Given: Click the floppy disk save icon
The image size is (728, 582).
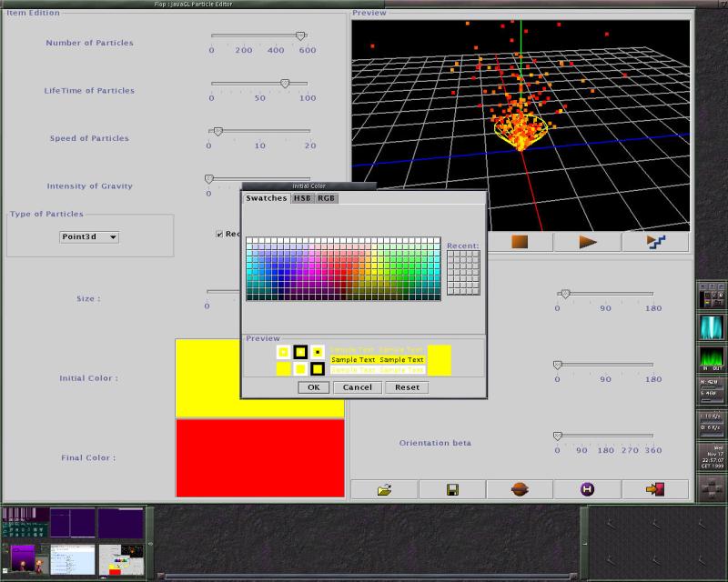Looking at the screenshot, I should [x=452, y=489].
